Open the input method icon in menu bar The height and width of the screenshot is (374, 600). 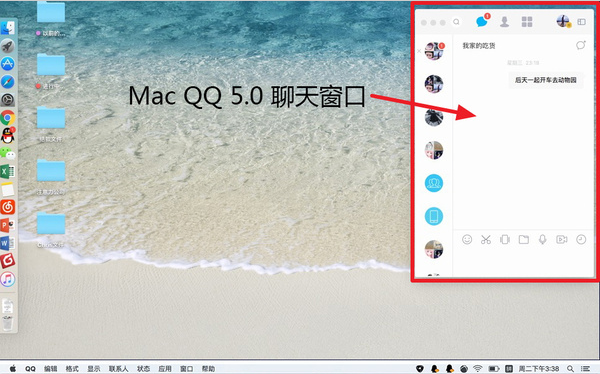[509, 369]
